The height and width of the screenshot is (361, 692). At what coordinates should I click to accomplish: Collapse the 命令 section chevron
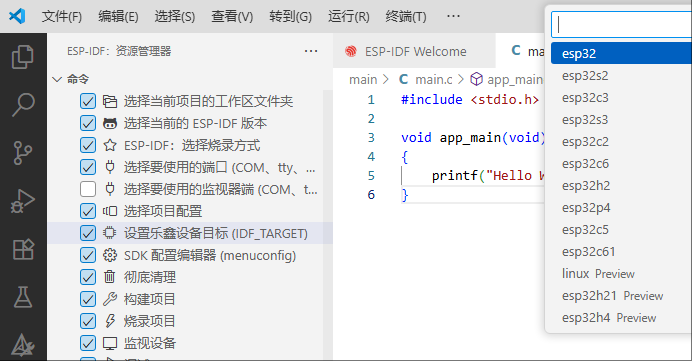point(57,79)
